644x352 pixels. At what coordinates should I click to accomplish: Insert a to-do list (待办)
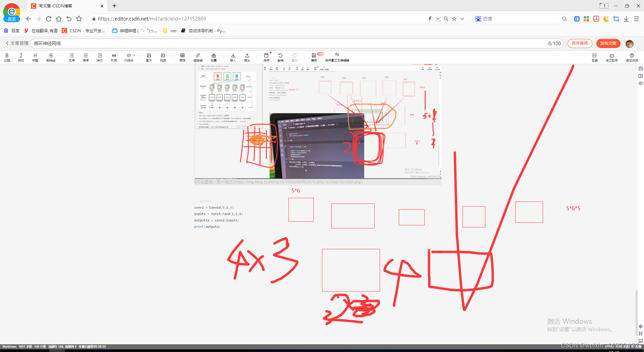[100, 57]
